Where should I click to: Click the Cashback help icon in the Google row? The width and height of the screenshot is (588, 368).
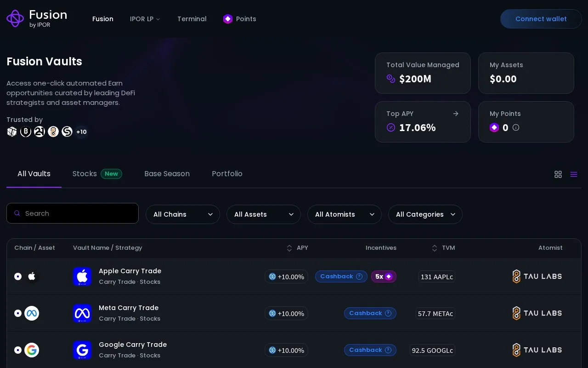tap(388, 350)
